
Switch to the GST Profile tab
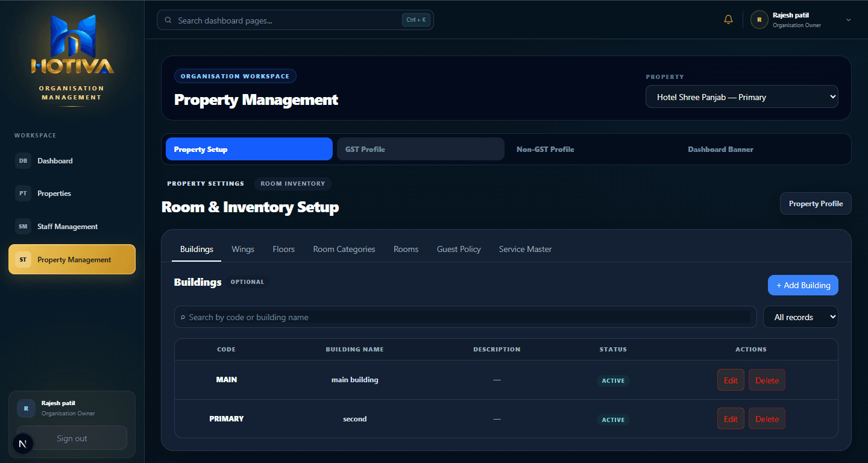[x=420, y=149]
